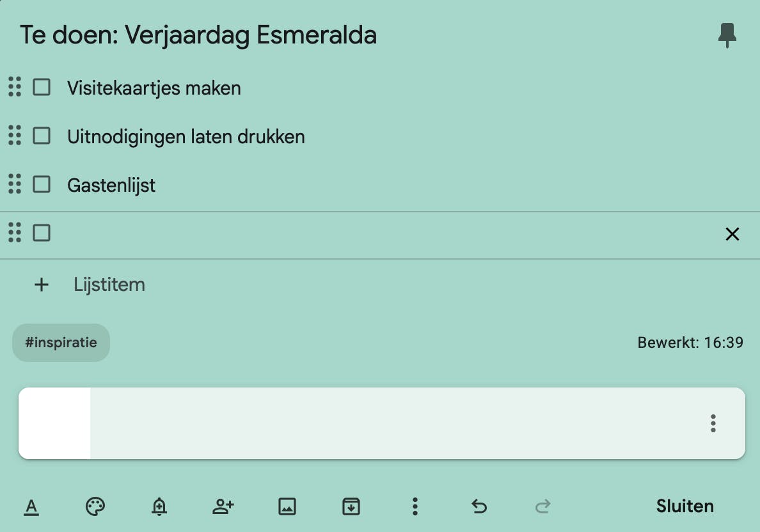The width and height of the screenshot is (760, 532).
Task: Open the #inspiratie label
Action: point(61,343)
